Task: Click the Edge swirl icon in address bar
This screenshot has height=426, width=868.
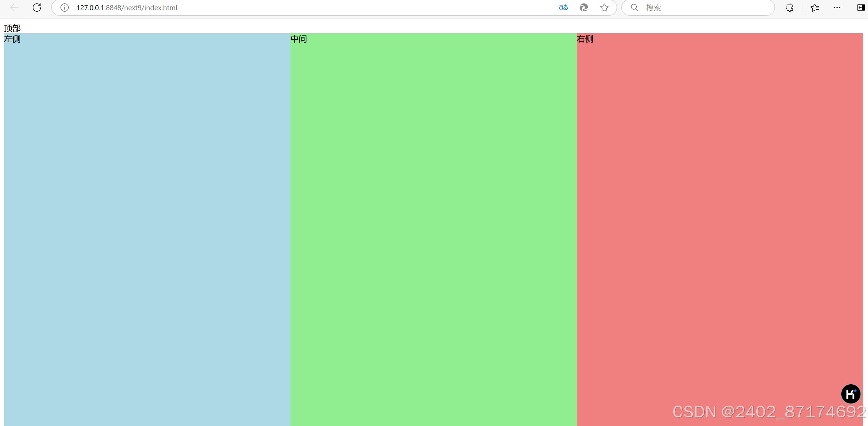Action: 584,8
